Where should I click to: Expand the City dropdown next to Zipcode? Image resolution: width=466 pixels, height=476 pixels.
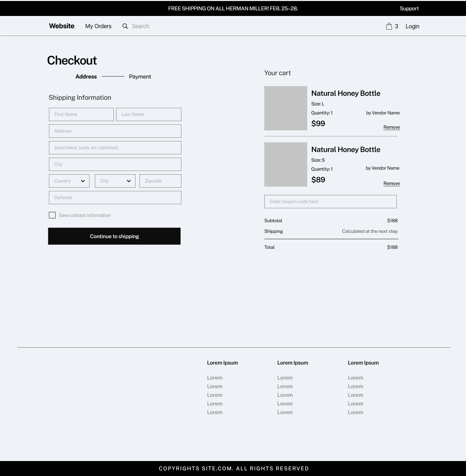(x=115, y=181)
